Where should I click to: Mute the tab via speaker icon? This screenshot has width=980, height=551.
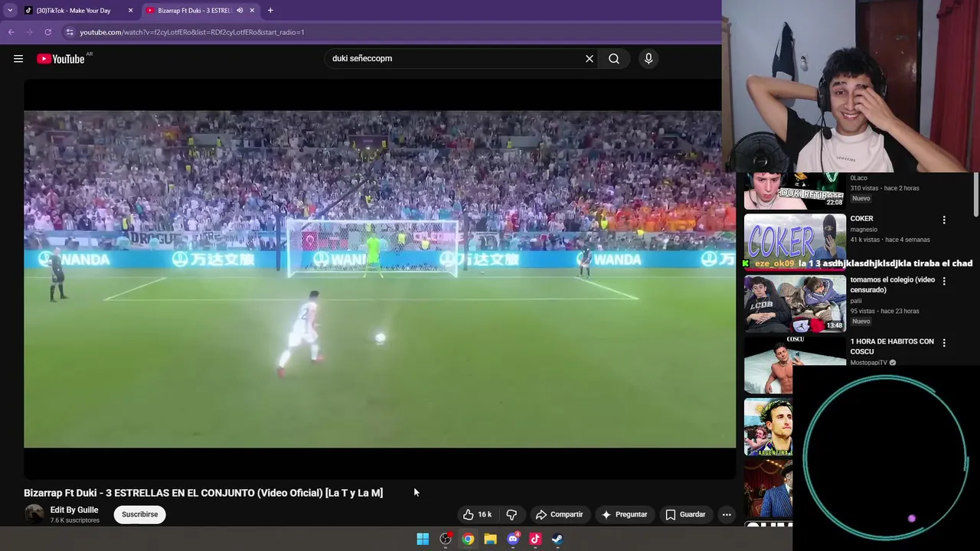pyautogui.click(x=240, y=11)
